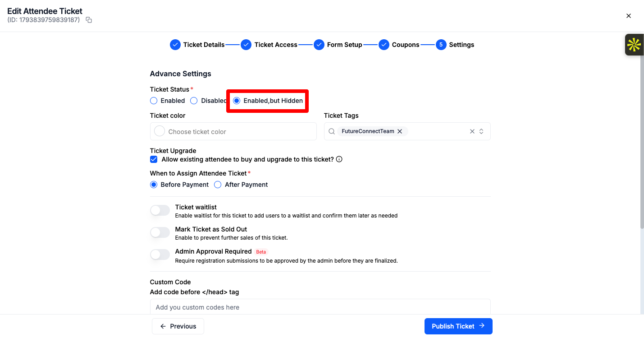
Task: Remove the FutureConnectTeam tag
Action: 400,131
